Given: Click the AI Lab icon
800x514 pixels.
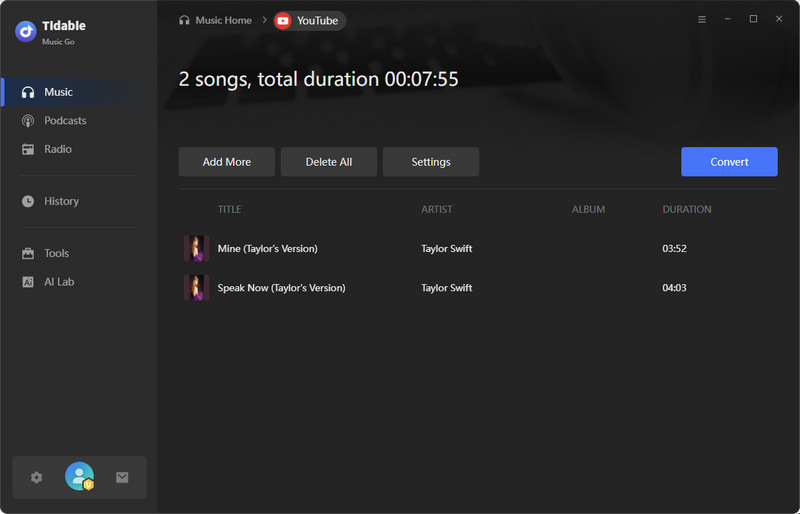Looking at the screenshot, I should click(x=28, y=282).
